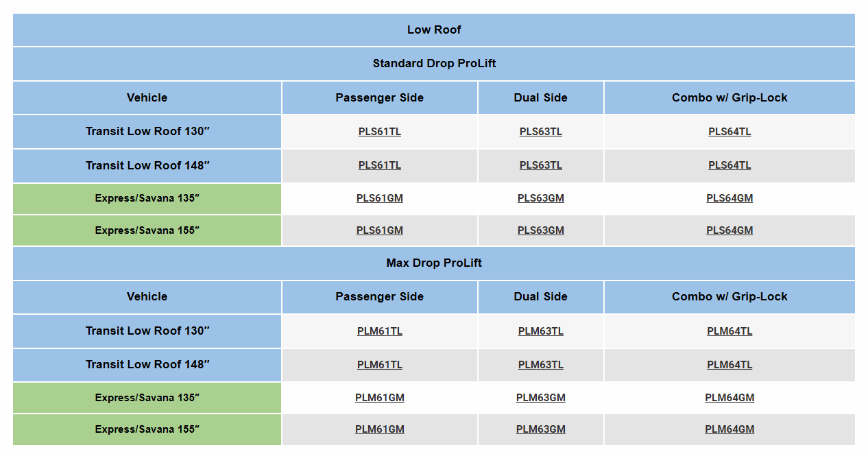The width and height of the screenshot is (868, 454).
Task: Open PLM63GM link for Express/Savana 135″
Action: [x=540, y=398]
